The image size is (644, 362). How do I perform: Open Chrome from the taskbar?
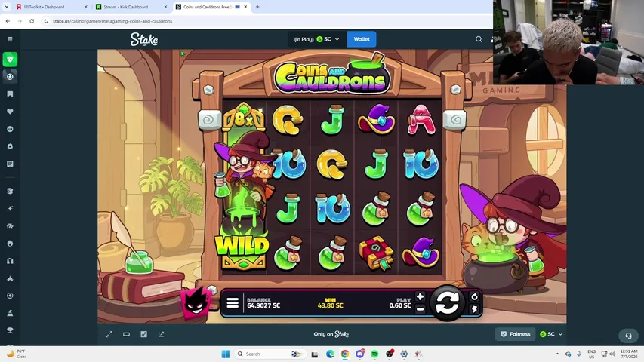coord(345,354)
